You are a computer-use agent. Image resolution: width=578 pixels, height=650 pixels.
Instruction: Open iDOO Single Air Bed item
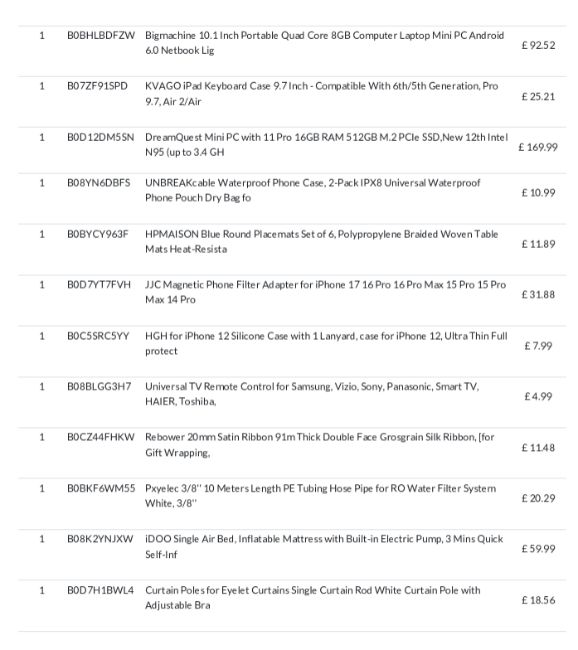324,547
